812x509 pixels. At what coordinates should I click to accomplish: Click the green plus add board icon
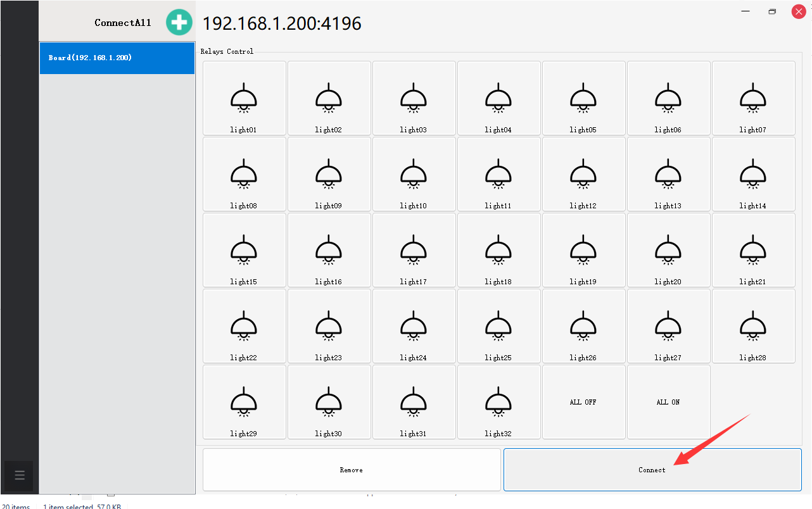179,23
